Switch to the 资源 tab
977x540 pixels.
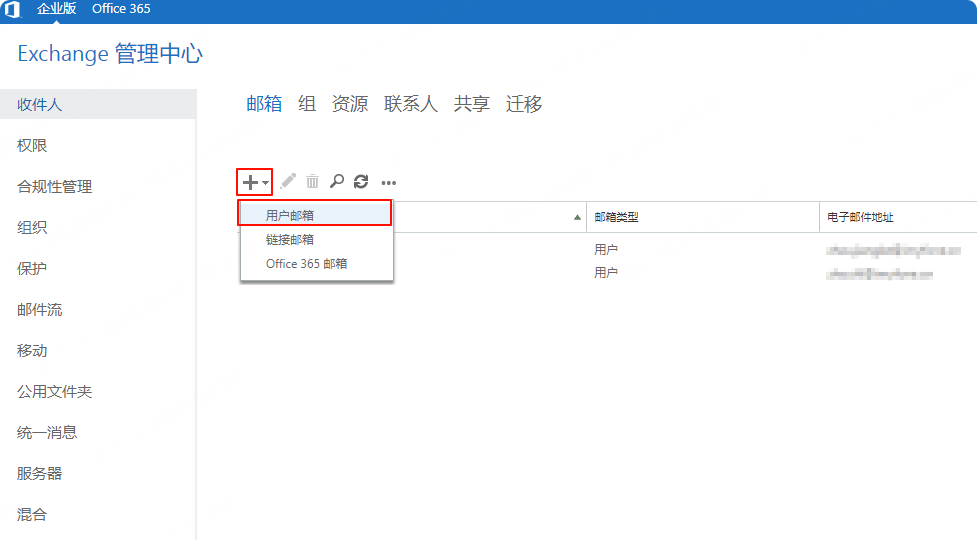(x=350, y=103)
